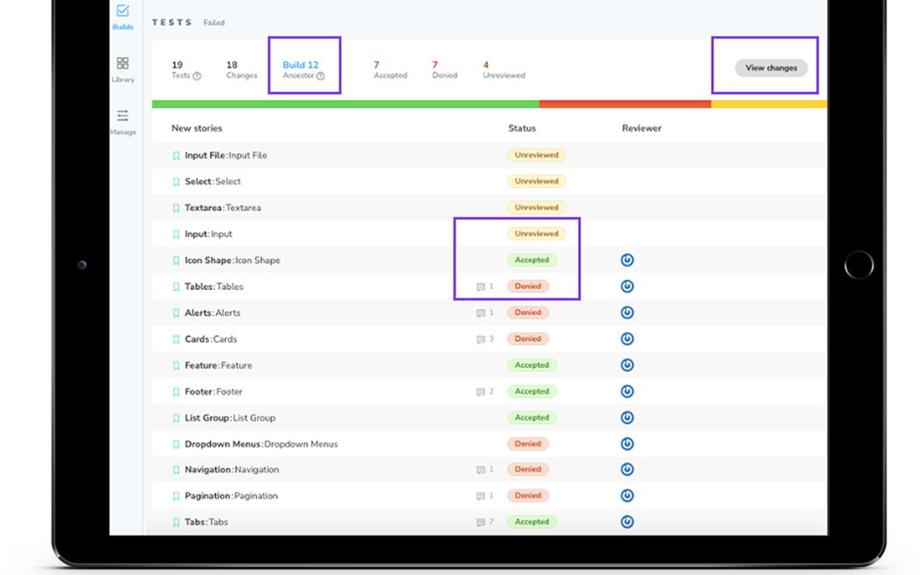The width and height of the screenshot is (924, 575).
Task: Click the help icon next to Tests
Action: pyautogui.click(x=197, y=76)
